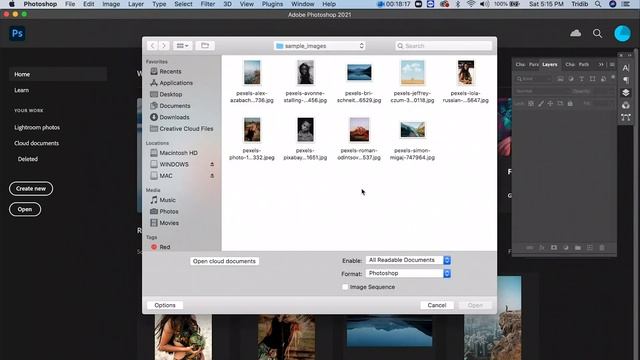Click the Cancel button

point(437,305)
